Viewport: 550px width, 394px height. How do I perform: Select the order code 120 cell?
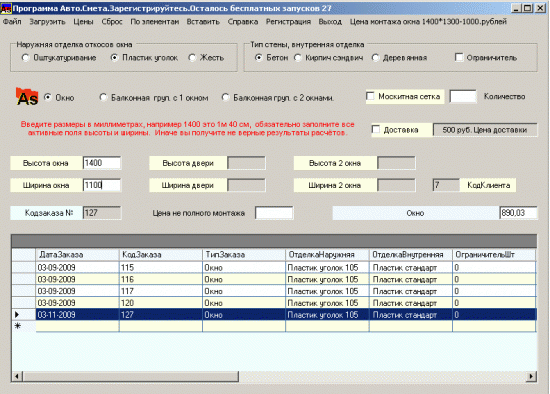(161, 303)
